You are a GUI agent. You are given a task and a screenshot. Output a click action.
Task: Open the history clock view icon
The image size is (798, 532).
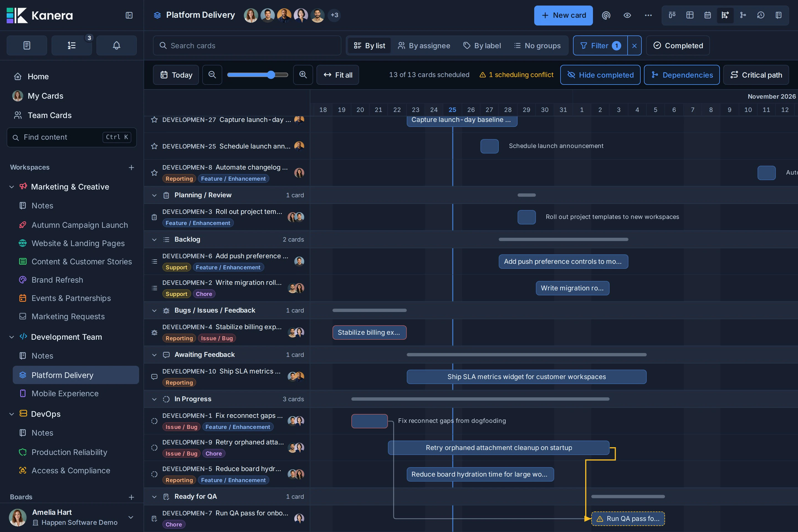pos(761,15)
